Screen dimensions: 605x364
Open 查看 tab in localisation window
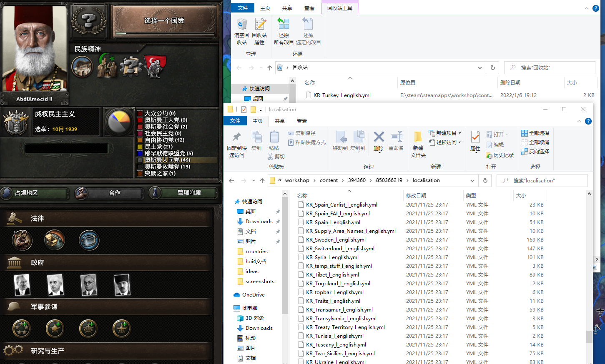click(302, 121)
